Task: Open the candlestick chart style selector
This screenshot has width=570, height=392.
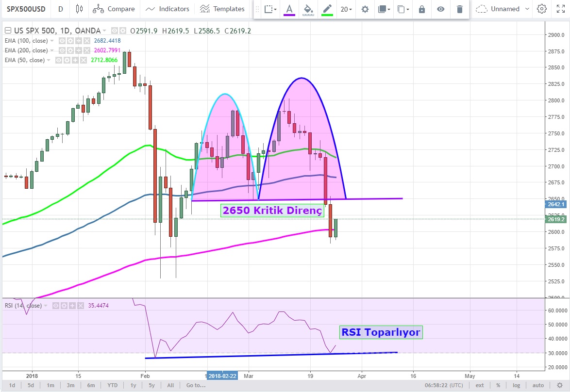Action: 80,9
